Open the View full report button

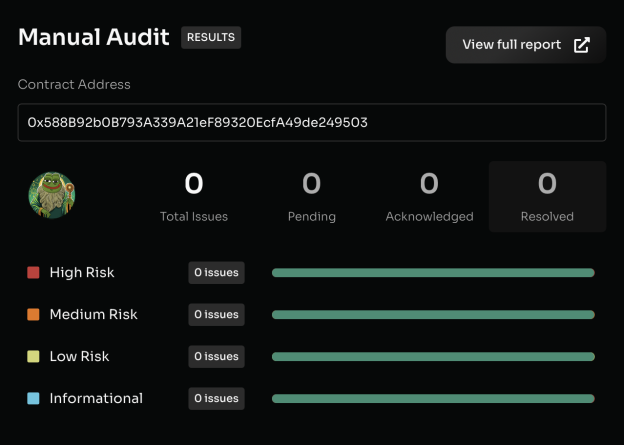pyautogui.click(x=525, y=45)
